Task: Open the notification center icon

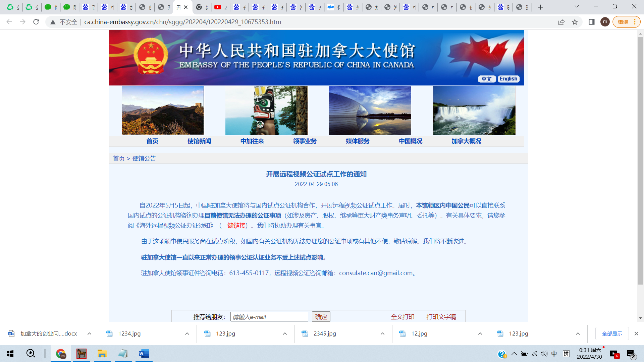Action: [631, 354]
